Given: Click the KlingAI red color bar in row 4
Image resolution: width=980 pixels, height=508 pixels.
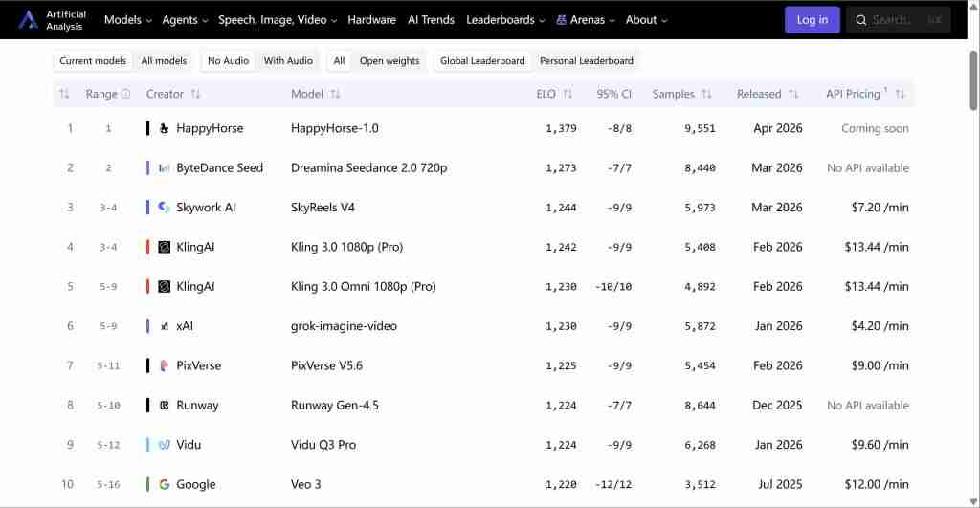Looking at the screenshot, I should pos(147,247).
